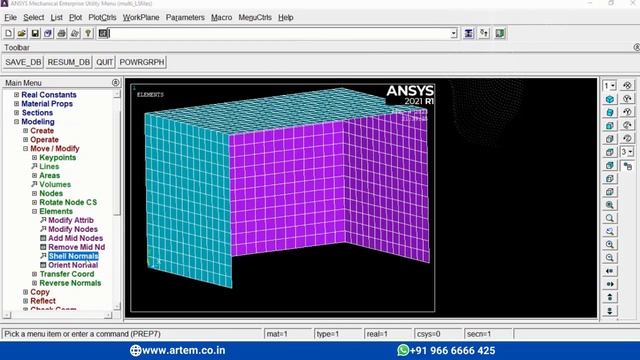Screen dimensions: 640x360
Task: Select the Front View cube icon
Action: tap(610, 126)
